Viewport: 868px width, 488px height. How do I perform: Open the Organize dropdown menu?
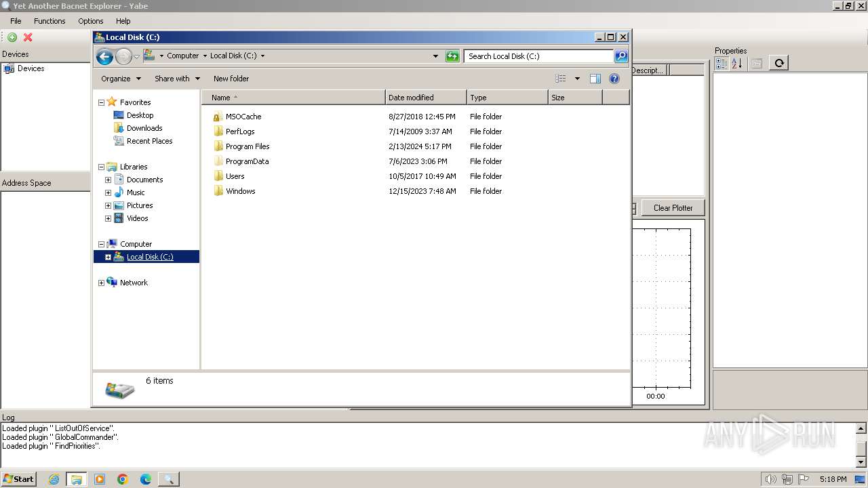pyautogui.click(x=121, y=79)
